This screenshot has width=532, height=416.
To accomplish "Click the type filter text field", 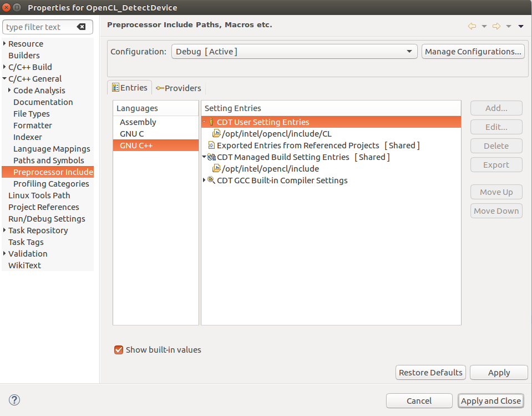I will click(39, 27).
